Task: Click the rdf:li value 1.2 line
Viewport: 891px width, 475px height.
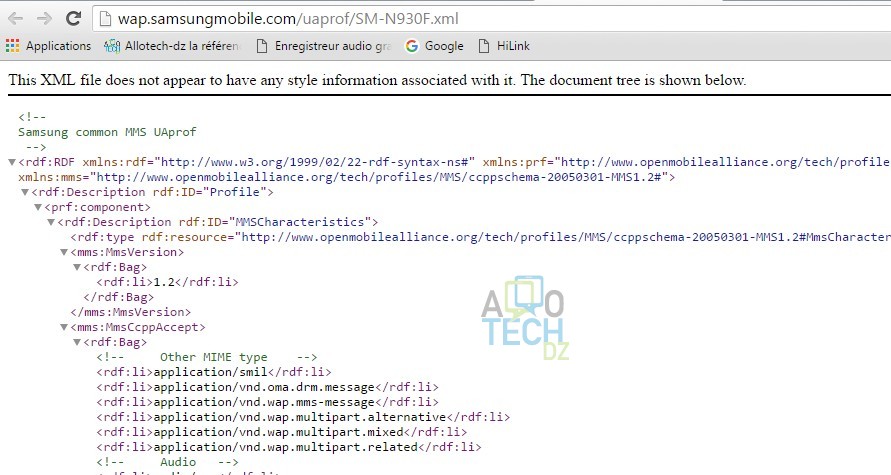Action: tap(168, 282)
